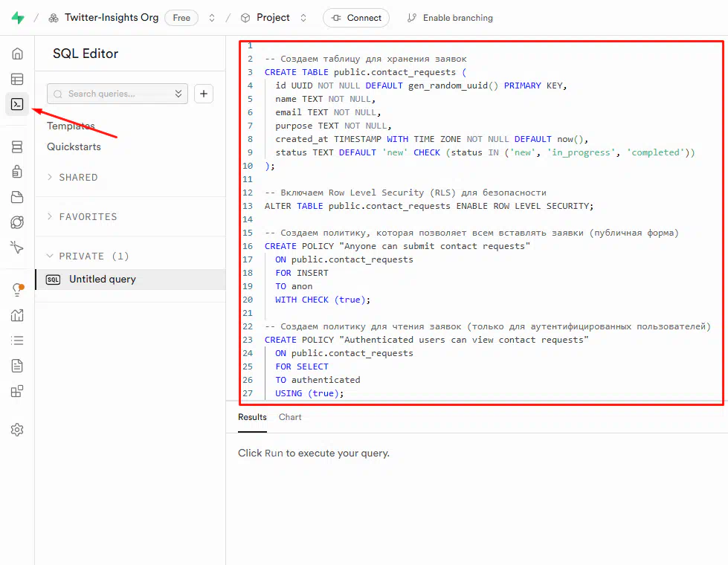This screenshot has height=565, width=728.
Task: Click the "WITH CHECK (true);" line
Action: click(323, 300)
